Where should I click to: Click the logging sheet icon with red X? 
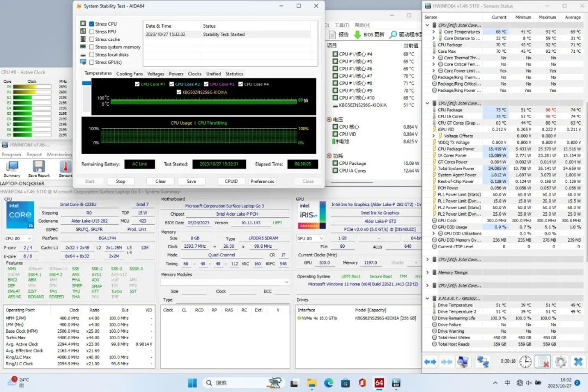point(543,362)
